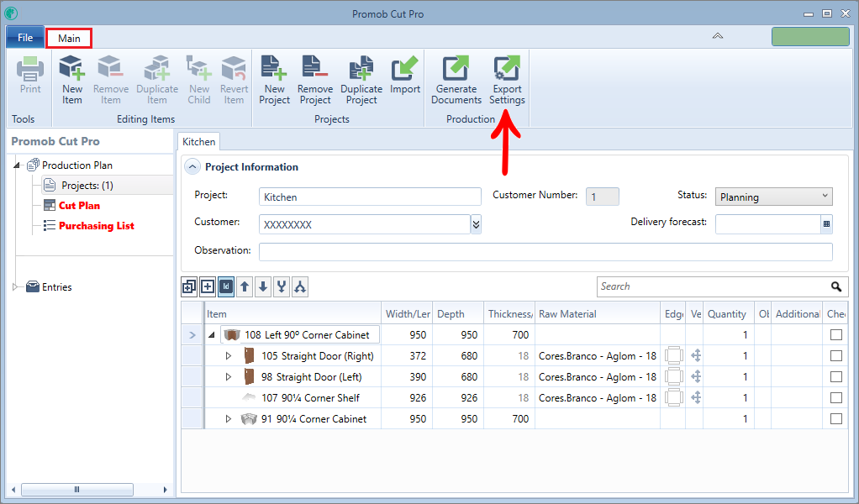Switch to the Main ribbon tab

coord(69,39)
